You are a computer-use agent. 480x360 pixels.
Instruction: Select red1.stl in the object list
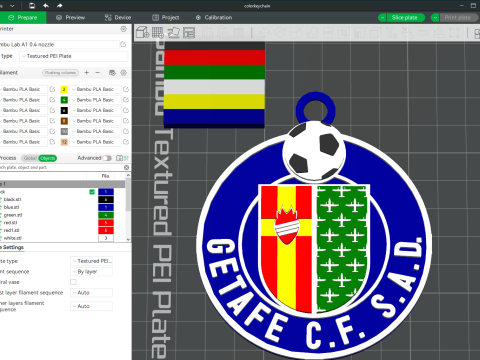click(x=11, y=230)
